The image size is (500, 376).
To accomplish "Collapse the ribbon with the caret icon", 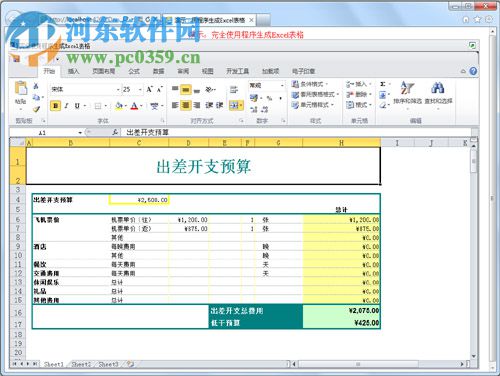I will pos(463,71).
